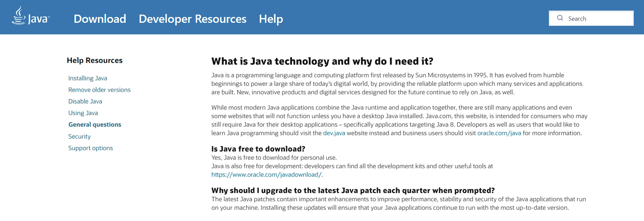The height and width of the screenshot is (221, 644).
Task: Click the Java coffee cup logo
Action: click(31, 15)
